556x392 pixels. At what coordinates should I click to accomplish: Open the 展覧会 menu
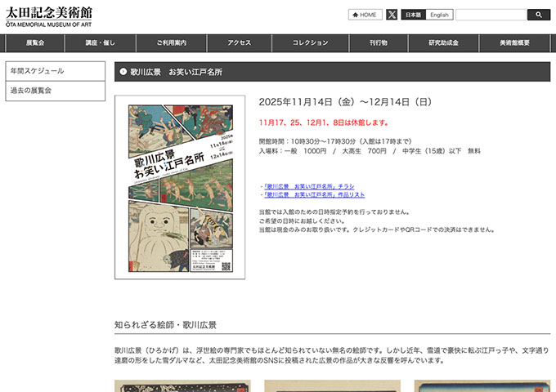pyautogui.click(x=35, y=42)
